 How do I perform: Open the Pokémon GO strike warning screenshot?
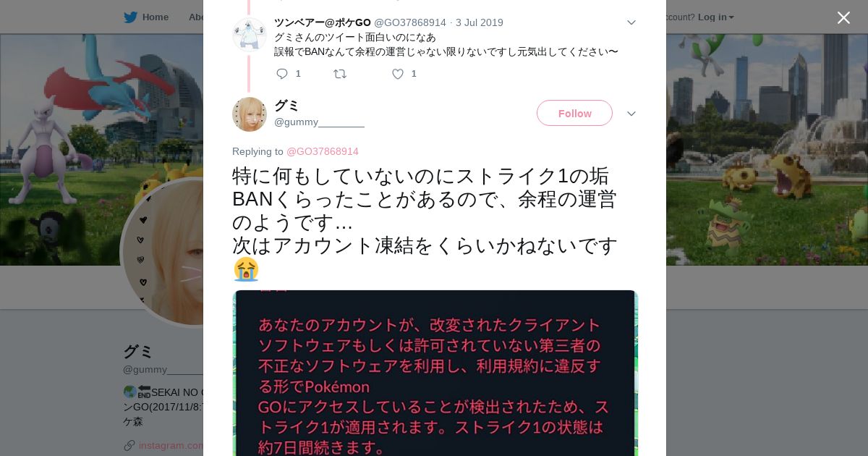[435, 373]
